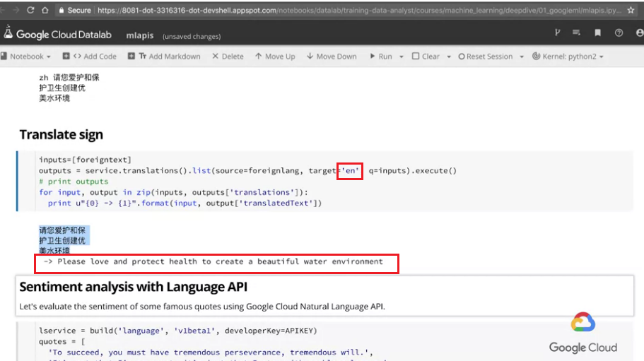The image size is (644, 361).
Task: Bookmark page with the star icon
Action: tap(631, 11)
